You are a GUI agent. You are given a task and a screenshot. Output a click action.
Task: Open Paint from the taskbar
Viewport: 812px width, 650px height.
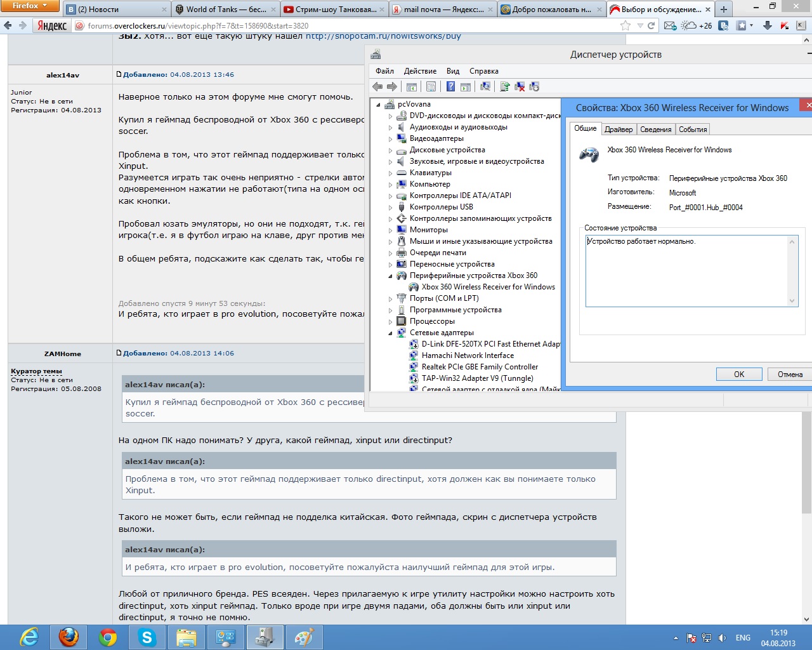coord(304,637)
